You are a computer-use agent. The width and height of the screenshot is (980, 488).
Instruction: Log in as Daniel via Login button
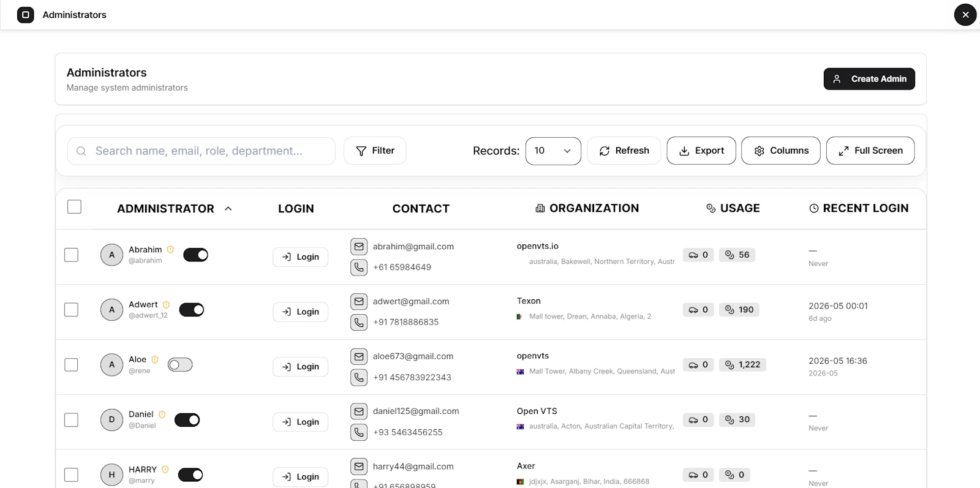point(300,422)
